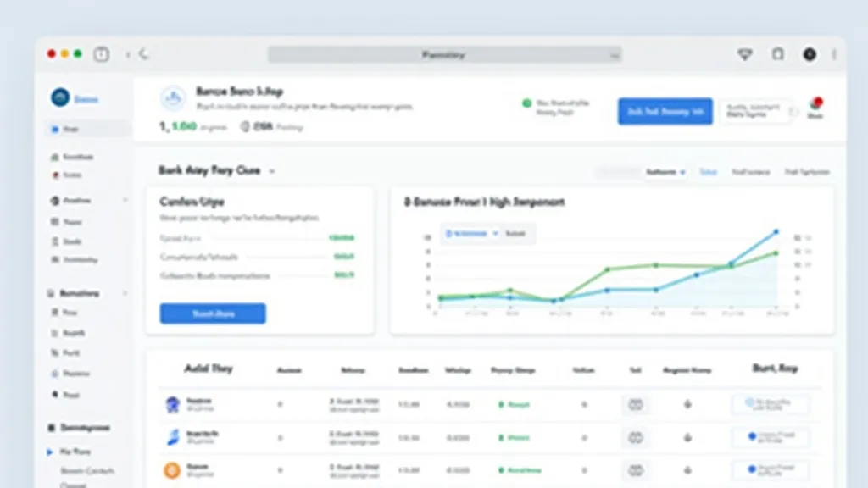The width and height of the screenshot is (868, 488).
Task: Click the orange circular icon in third table row
Action: click(x=172, y=469)
